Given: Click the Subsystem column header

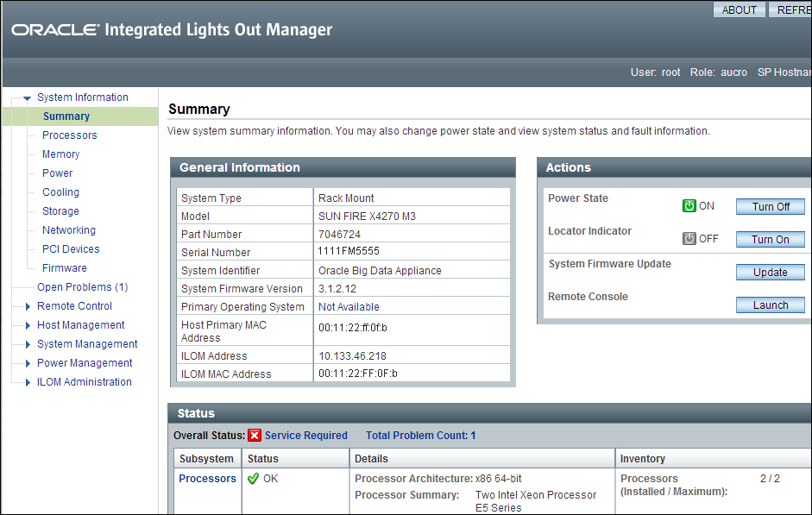Looking at the screenshot, I should [207, 459].
